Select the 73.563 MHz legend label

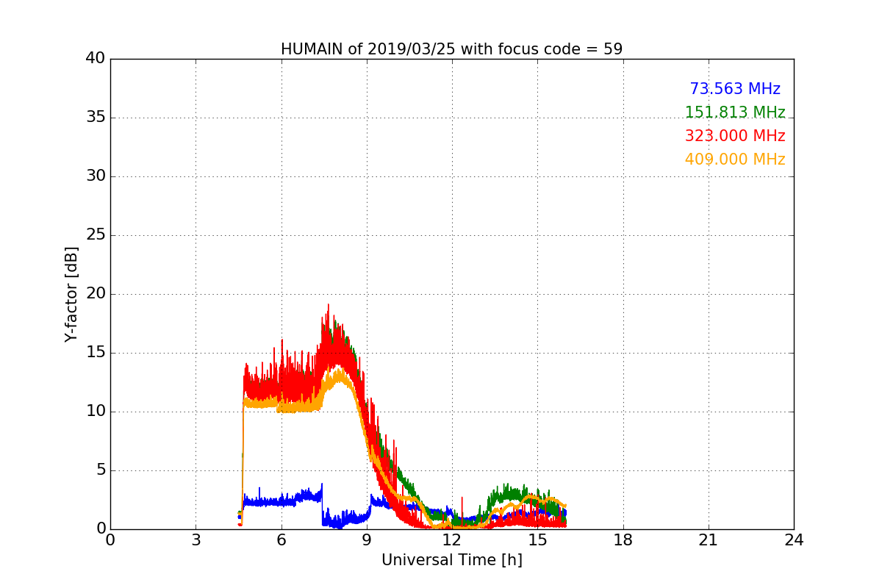click(735, 89)
